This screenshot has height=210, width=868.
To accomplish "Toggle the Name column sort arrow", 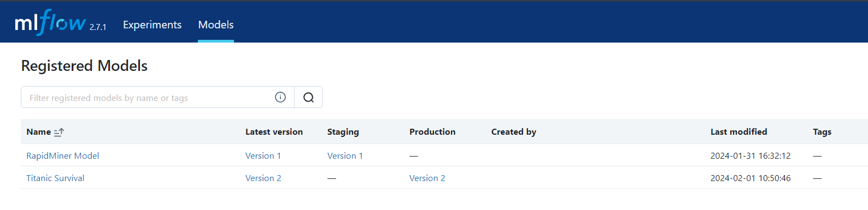I will click(59, 132).
